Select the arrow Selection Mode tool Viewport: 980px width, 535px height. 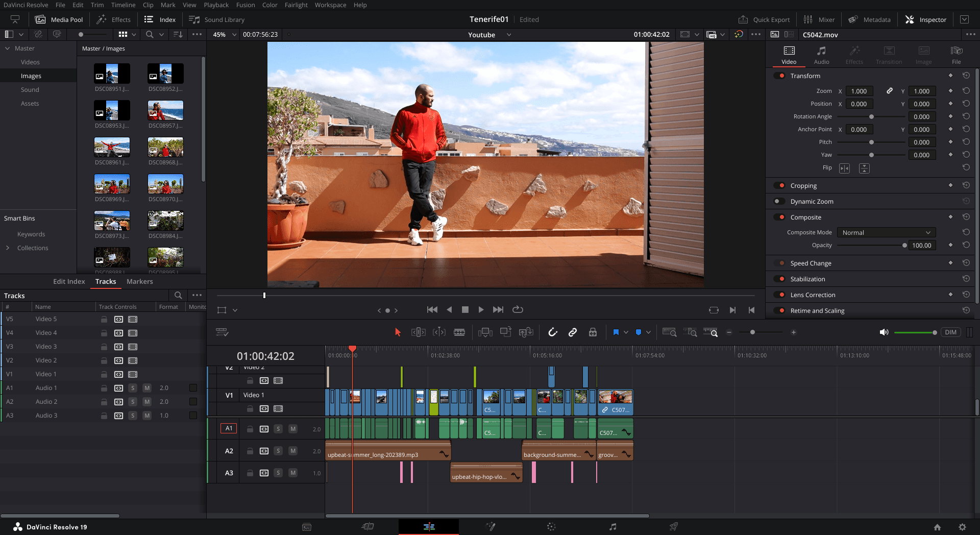tap(398, 332)
